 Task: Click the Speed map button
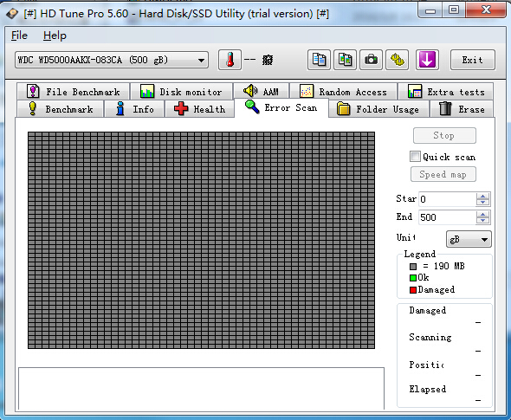[443, 174]
